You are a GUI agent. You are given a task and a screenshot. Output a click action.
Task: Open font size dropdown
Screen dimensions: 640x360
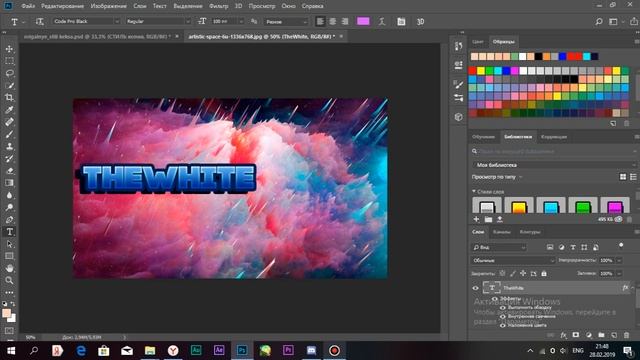(241, 21)
